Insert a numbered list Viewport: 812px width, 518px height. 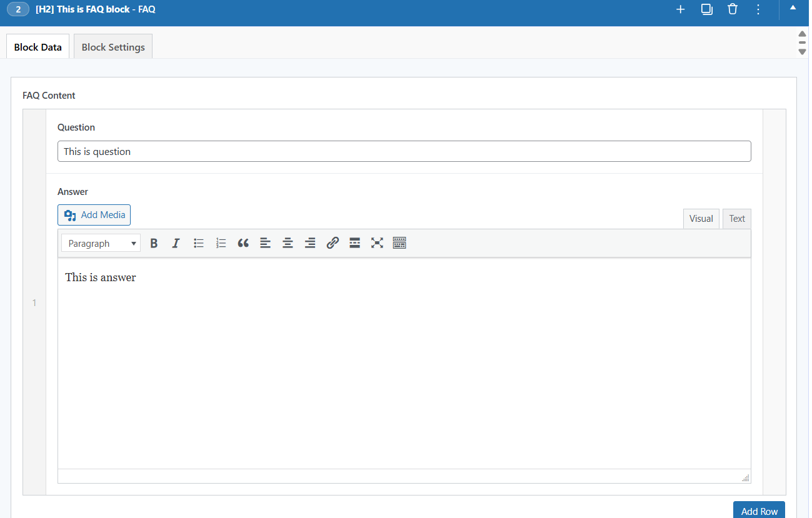point(221,243)
